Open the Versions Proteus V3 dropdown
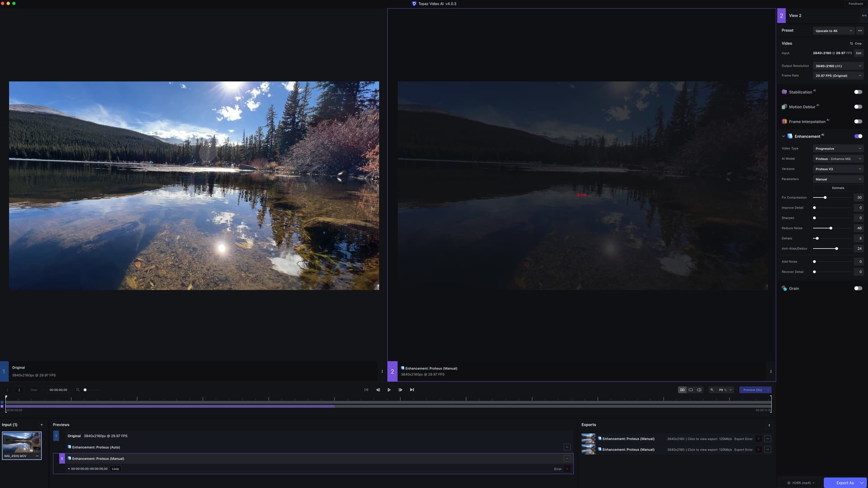Image resolution: width=868 pixels, height=488 pixels. point(838,169)
